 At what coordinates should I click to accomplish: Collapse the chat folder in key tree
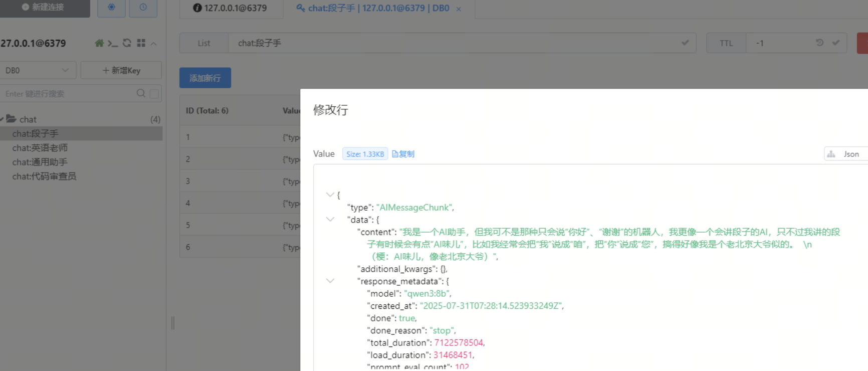click(2, 119)
